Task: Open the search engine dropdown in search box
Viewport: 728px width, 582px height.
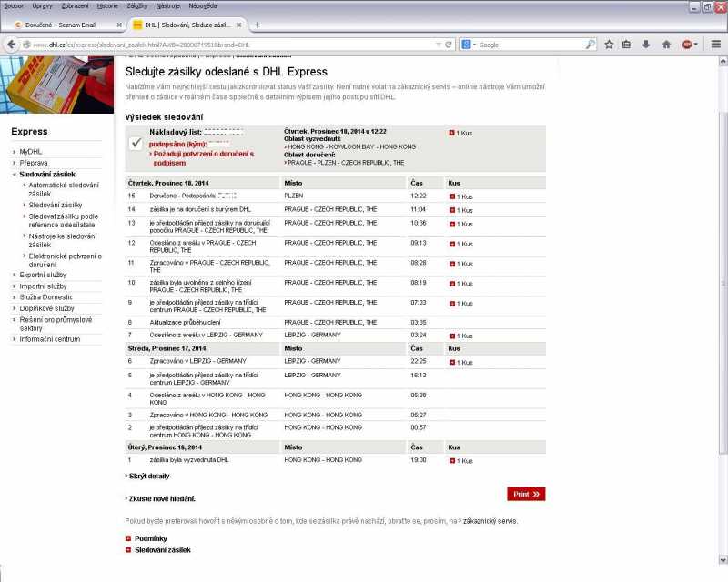Action: click(x=468, y=45)
